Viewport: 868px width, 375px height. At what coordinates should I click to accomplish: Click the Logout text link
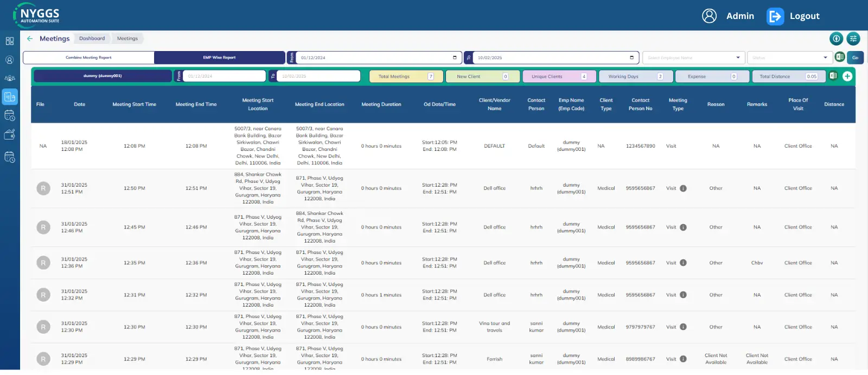tap(805, 16)
